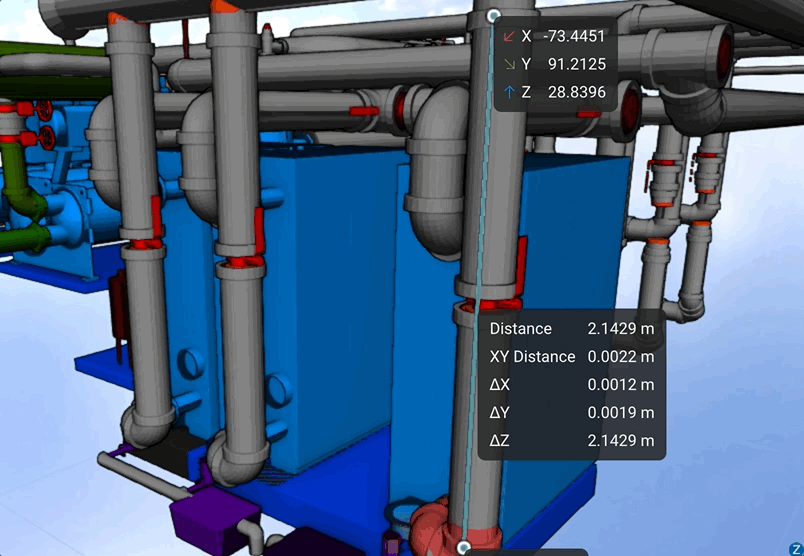
Task: Click the Y axis arrow icon
Action: pyautogui.click(x=510, y=65)
